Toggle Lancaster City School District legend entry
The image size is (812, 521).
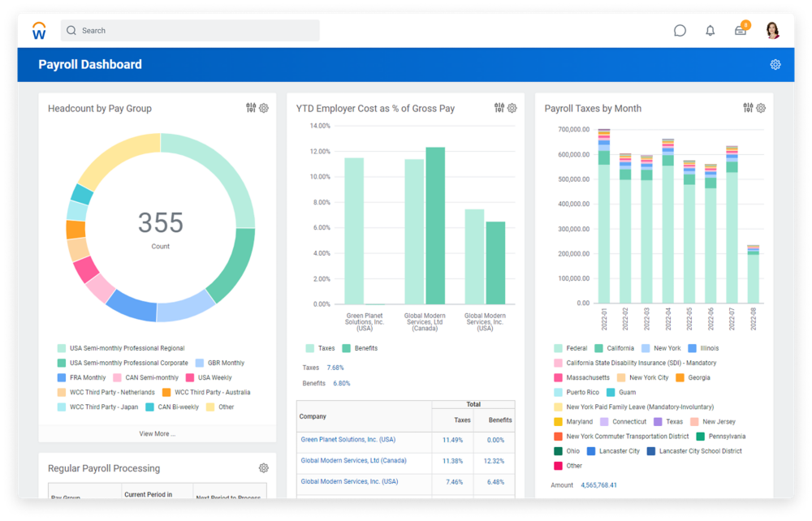click(x=694, y=451)
